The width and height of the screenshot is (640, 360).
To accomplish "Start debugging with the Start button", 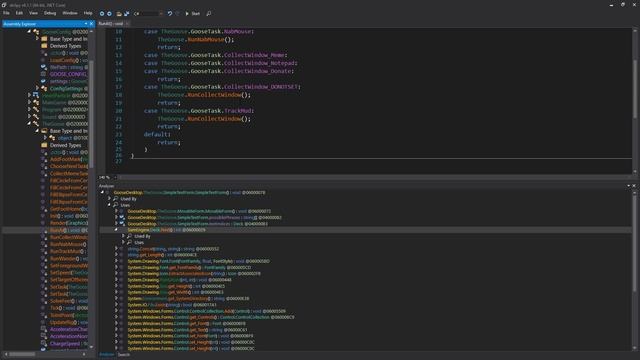I will click(x=193, y=13).
